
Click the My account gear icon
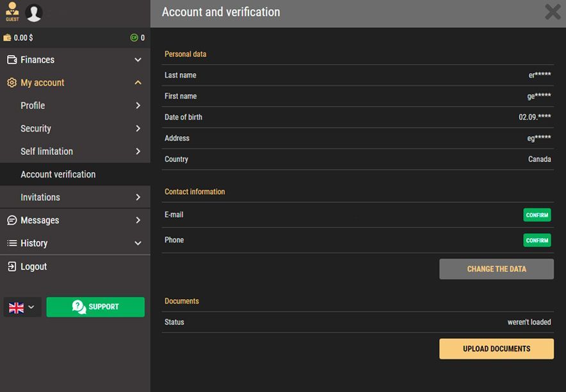12,83
